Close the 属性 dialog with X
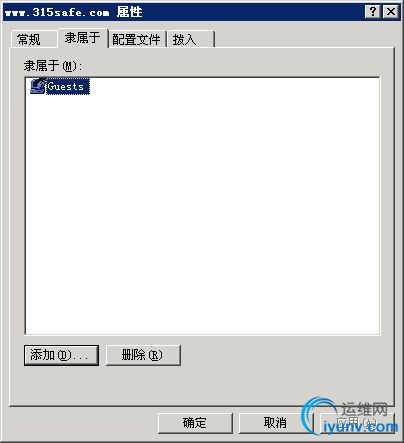 pos(391,12)
